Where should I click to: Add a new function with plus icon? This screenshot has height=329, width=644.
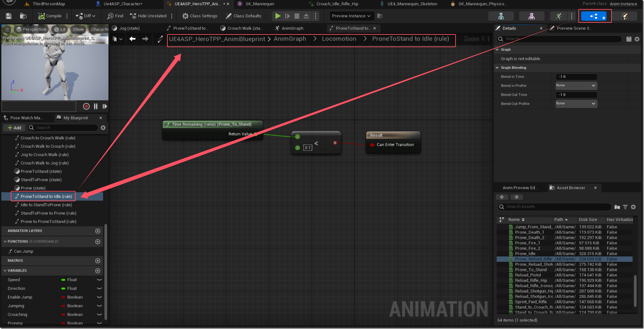tap(98, 242)
